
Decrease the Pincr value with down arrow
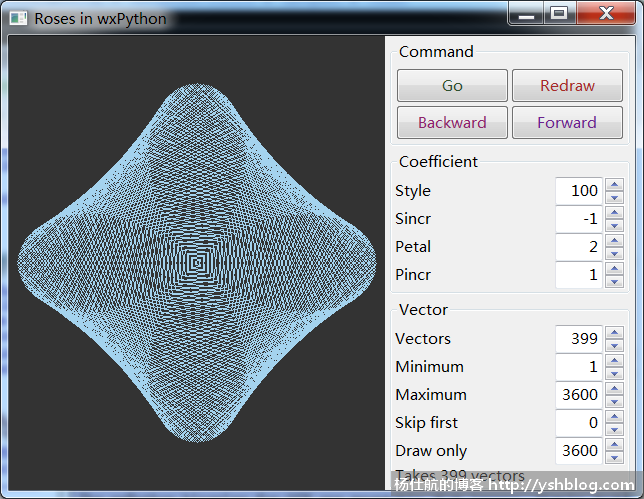tap(614, 281)
